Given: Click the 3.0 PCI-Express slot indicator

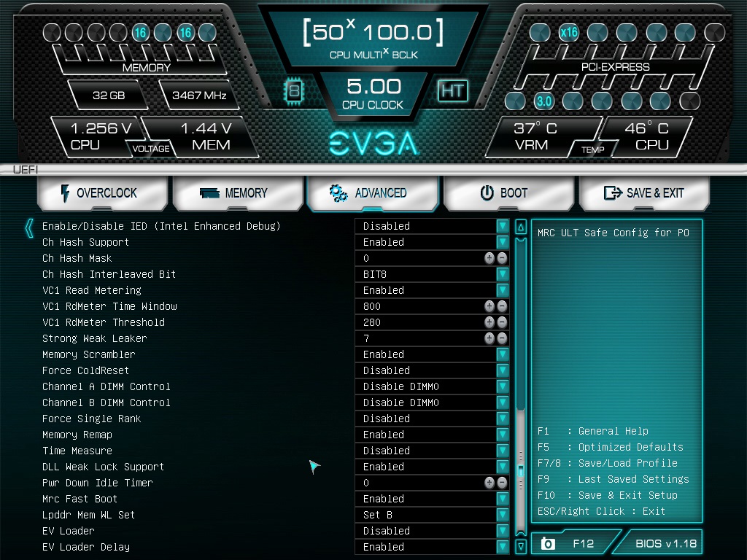Looking at the screenshot, I should point(543,101).
